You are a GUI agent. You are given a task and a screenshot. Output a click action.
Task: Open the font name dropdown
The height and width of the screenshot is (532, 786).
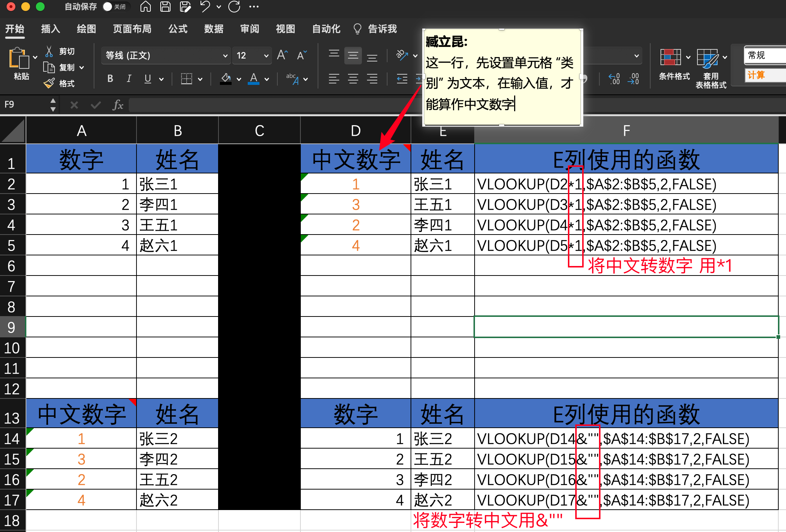[225, 56]
